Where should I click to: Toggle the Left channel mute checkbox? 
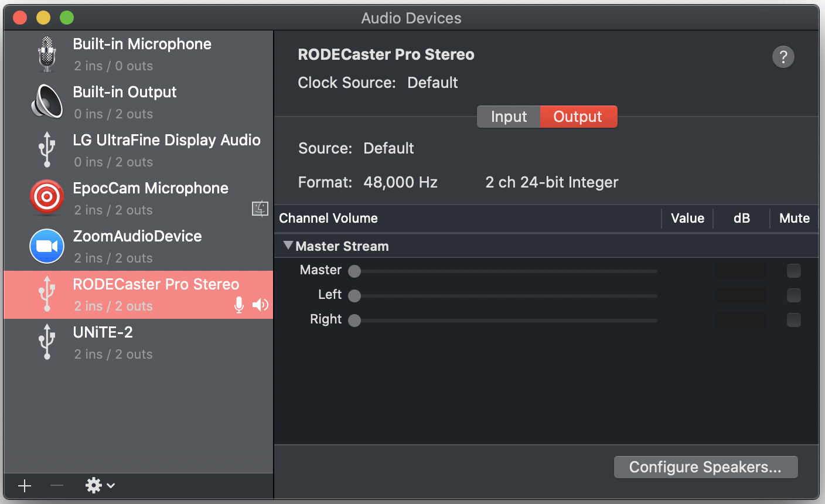tap(793, 295)
